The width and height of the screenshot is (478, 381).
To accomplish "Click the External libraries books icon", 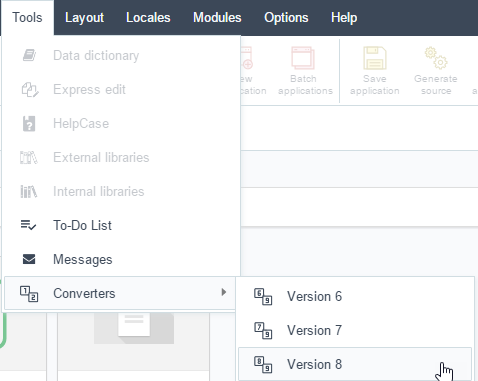I will coord(29,157).
